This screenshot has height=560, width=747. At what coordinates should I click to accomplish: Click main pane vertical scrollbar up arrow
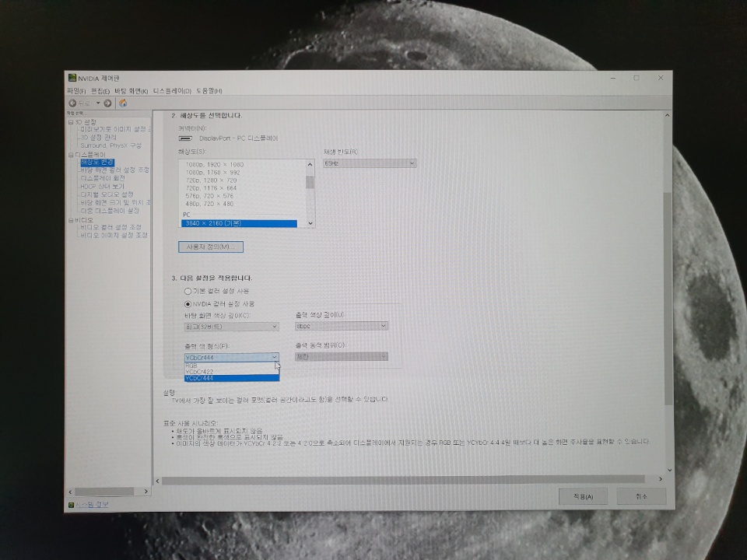click(x=667, y=115)
